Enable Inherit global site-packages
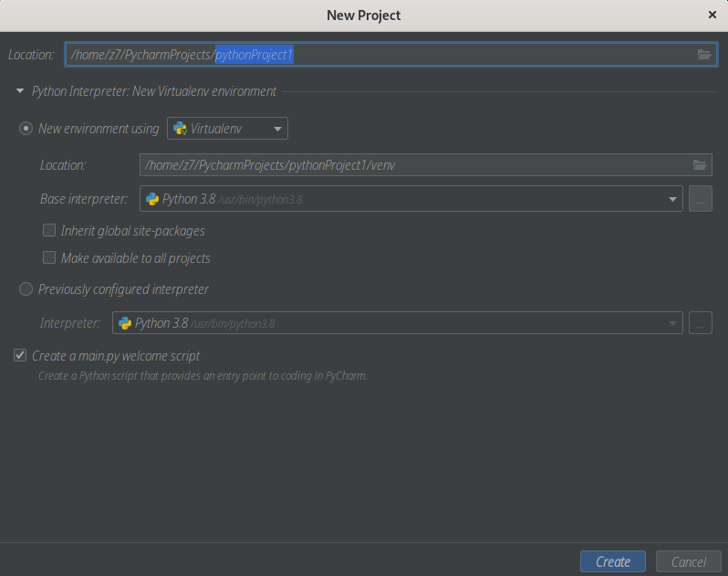Screen dimensions: 728x576 [x=49, y=230]
